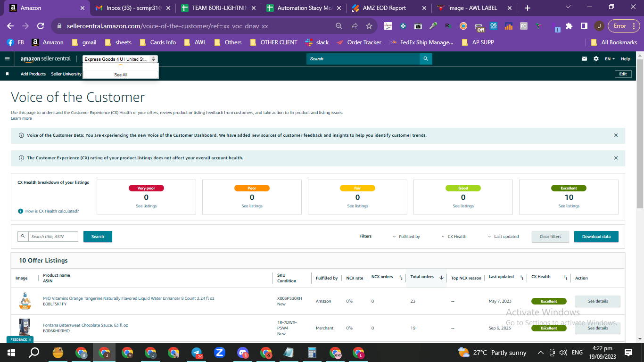Open the Windows notification center icon
The height and width of the screenshot is (362, 644).
tap(628, 353)
